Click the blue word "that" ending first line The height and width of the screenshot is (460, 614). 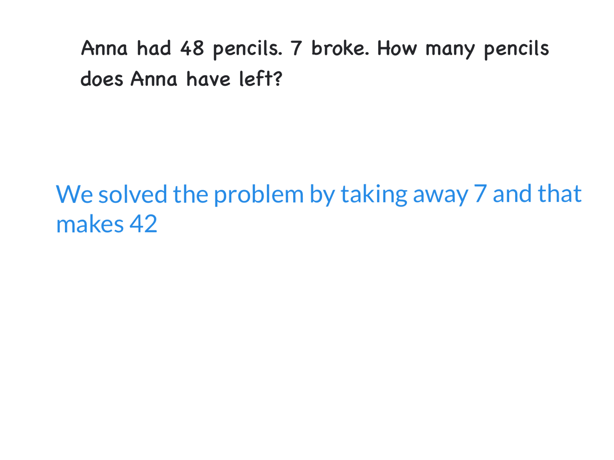pyautogui.click(x=560, y=194)
